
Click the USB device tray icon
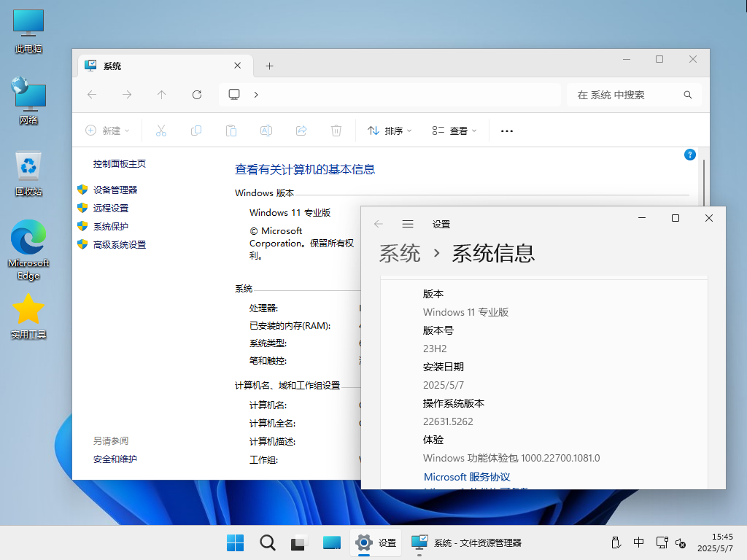[616, 542]
